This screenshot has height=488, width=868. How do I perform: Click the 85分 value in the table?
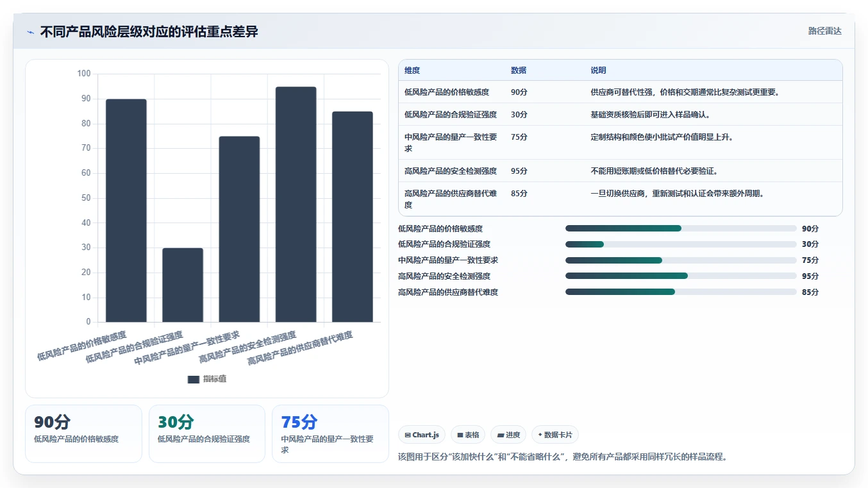click(x=519, y=194)
